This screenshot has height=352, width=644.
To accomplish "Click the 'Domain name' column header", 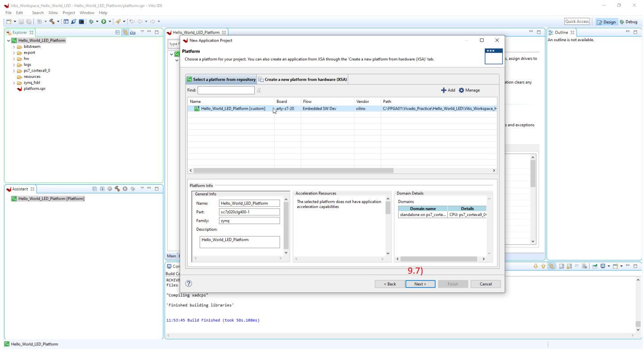I will pyautogui.click(x=423, y=208).
